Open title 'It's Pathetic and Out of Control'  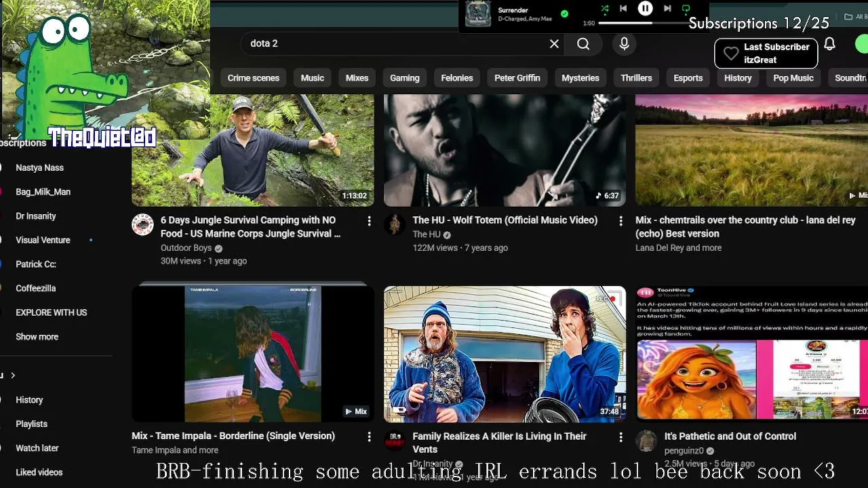[730, 436]
